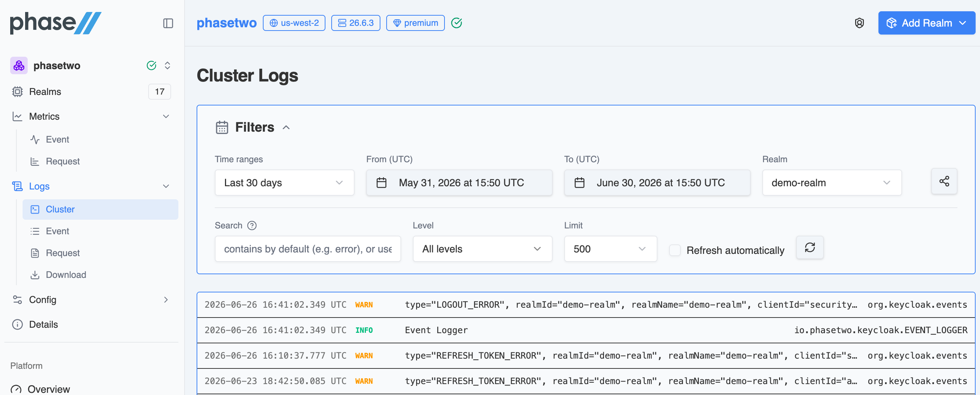Expand the Config section chevron
The image size is (980, 395).
(166, 300)
